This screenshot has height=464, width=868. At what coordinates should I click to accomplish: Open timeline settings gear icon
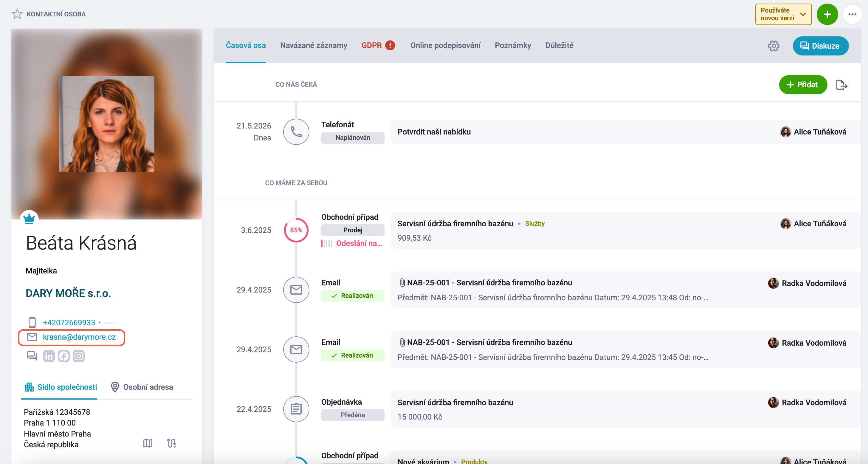click(x=774, y=46)
